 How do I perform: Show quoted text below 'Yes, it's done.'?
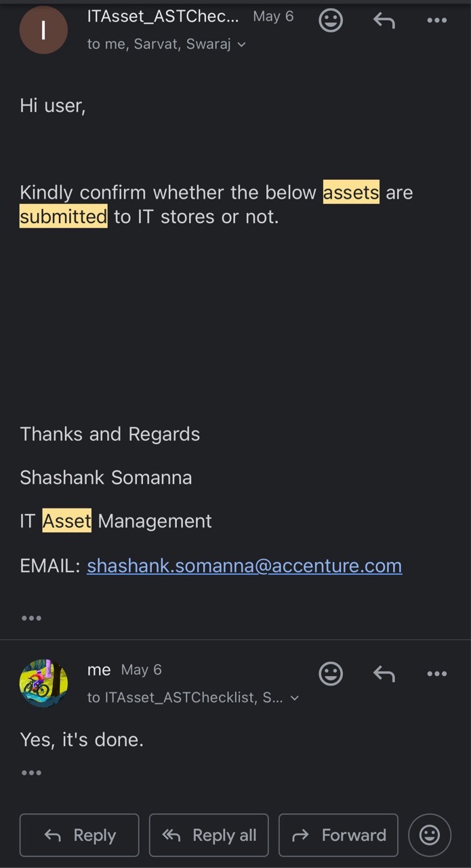pyautogui.click(x=31, y=772)
